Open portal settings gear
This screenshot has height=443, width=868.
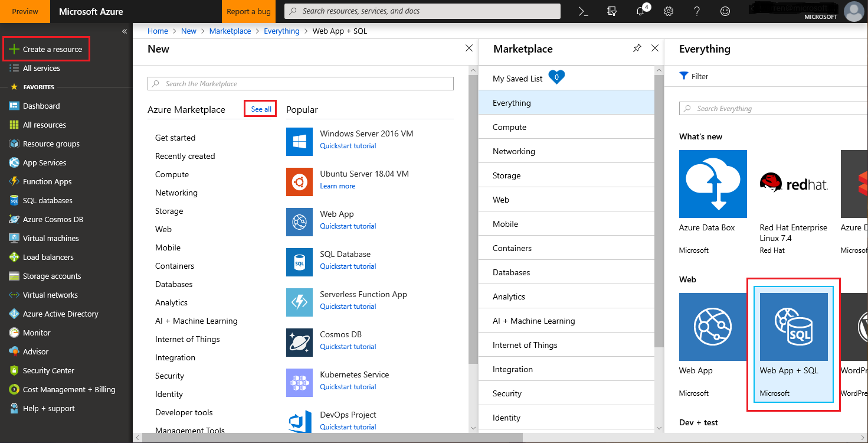coord(668,11)
